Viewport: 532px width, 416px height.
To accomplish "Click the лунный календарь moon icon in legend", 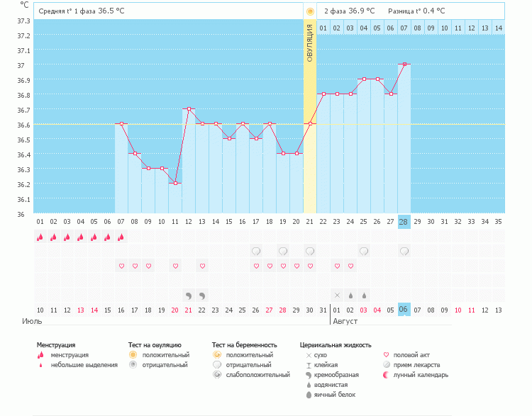I will coord(386,375).
